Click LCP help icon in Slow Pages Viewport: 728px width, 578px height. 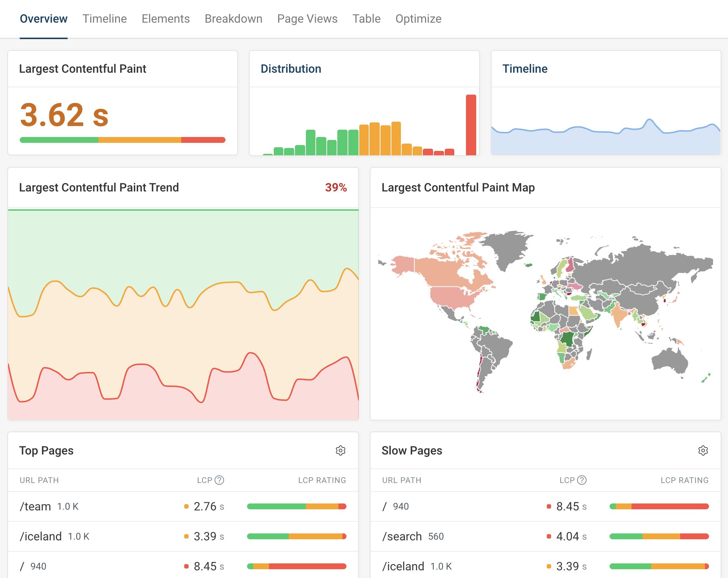click(582, 480)
